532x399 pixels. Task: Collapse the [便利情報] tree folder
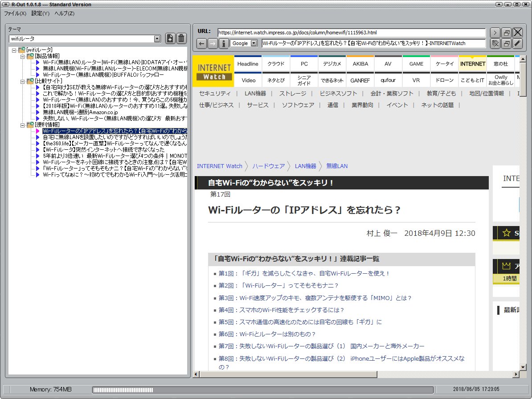click(22, 125)
